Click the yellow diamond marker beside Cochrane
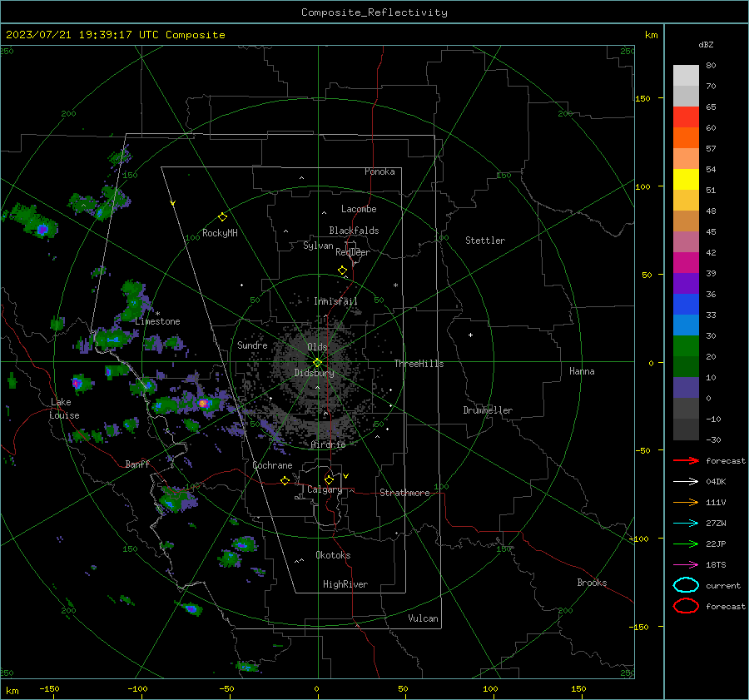The width and height of the screenshot is (749, 700). click(x=285, y=480)
